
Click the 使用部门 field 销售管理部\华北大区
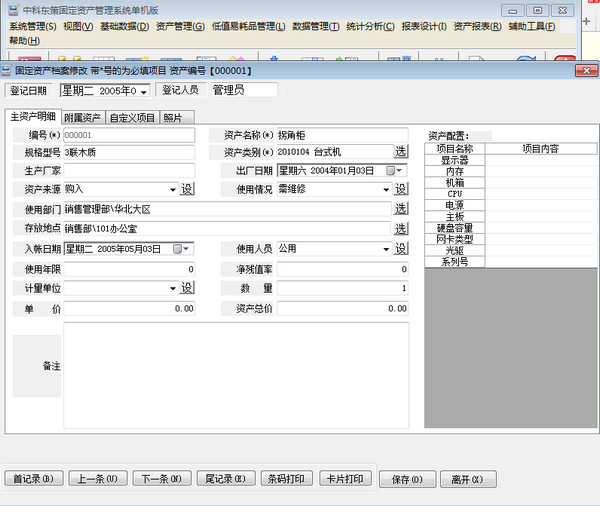[227, 209]
